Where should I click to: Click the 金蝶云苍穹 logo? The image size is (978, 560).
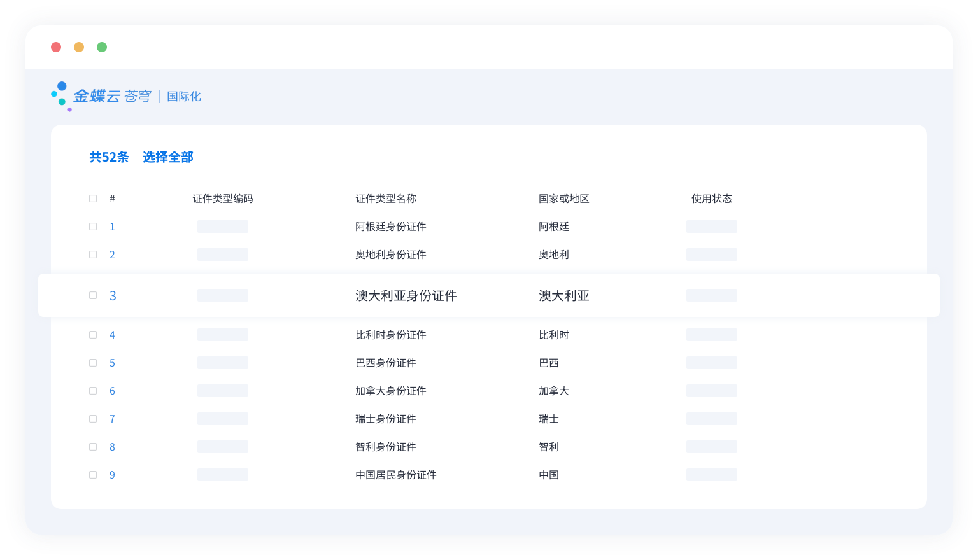click(x=101, y=96)
